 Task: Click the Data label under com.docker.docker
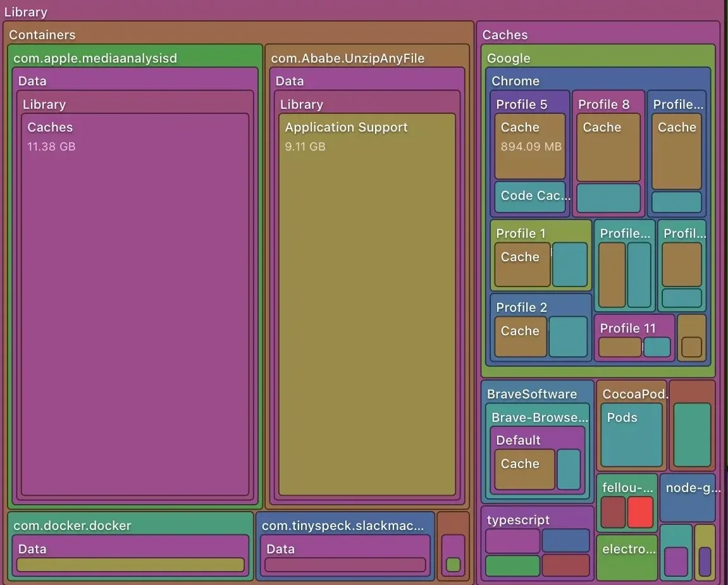point(32,549)
